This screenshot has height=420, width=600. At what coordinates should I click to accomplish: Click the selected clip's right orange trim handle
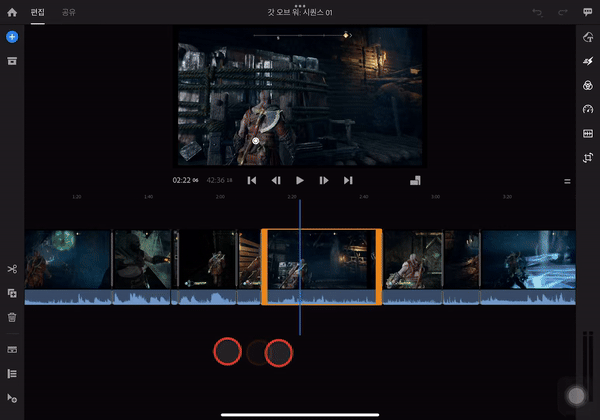378,267
